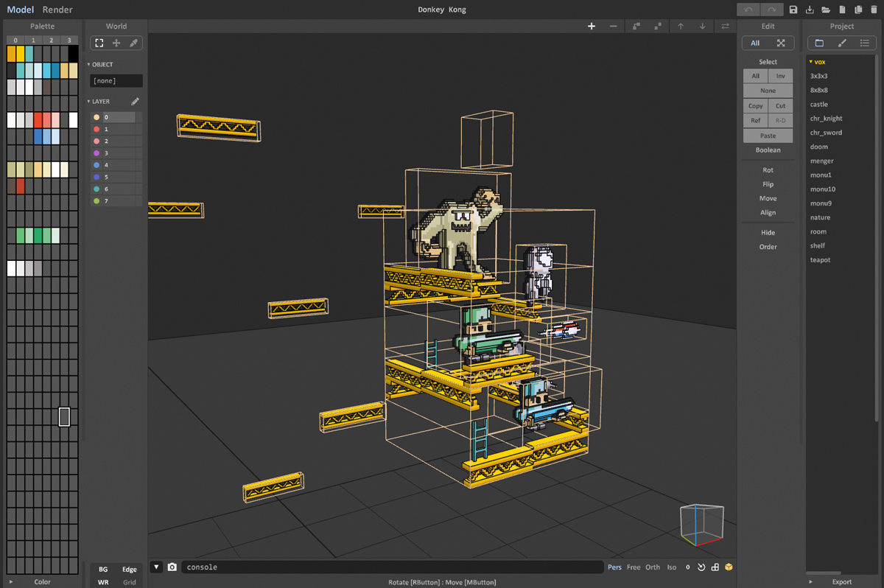884x588 pixels.
Task: Remove object with the minus icon
Action: (x=613, y=27)
